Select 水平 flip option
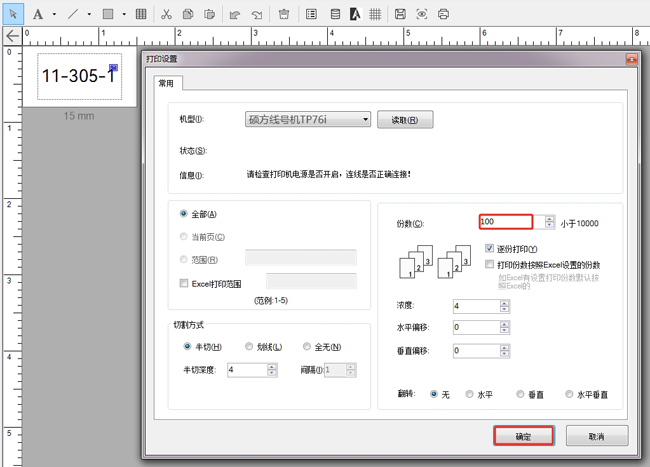650x467 pixels. [x=469, y=394]
